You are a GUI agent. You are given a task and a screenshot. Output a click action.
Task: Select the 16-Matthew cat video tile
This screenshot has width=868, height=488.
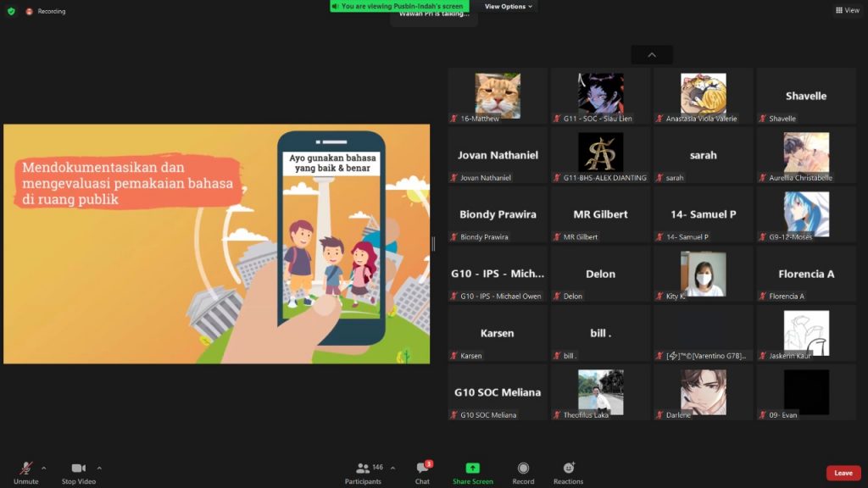coord(498,96)
